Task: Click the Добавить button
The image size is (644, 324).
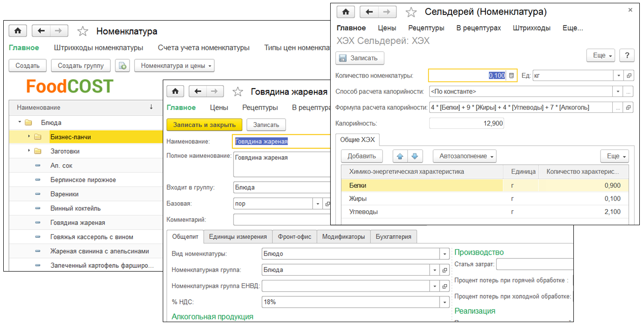Action: pyautogui.click(x=362, y=156)
